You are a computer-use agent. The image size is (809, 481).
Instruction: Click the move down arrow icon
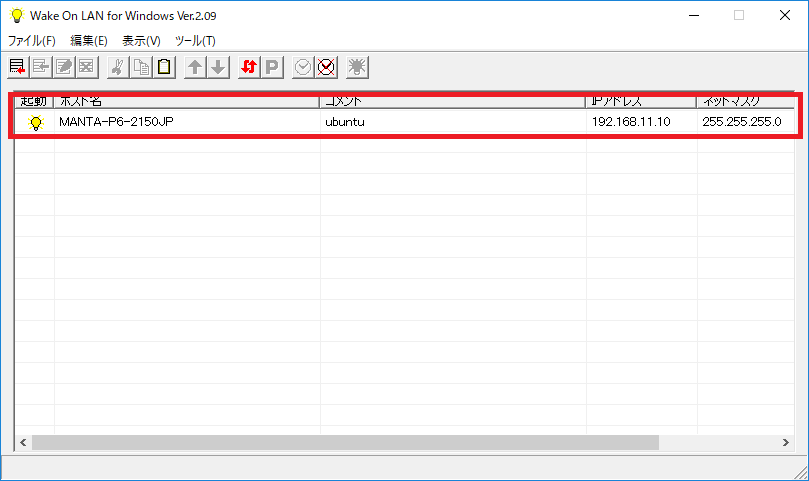[218, 67]
